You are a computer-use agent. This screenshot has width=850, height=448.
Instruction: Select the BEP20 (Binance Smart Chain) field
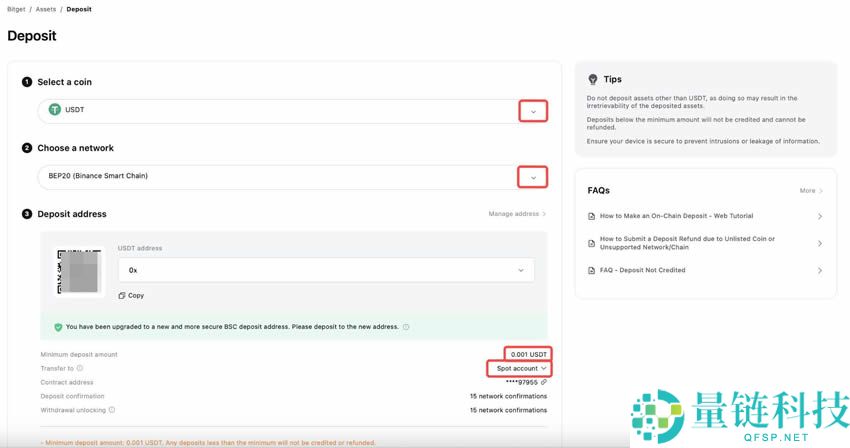(x=293, y=177)
